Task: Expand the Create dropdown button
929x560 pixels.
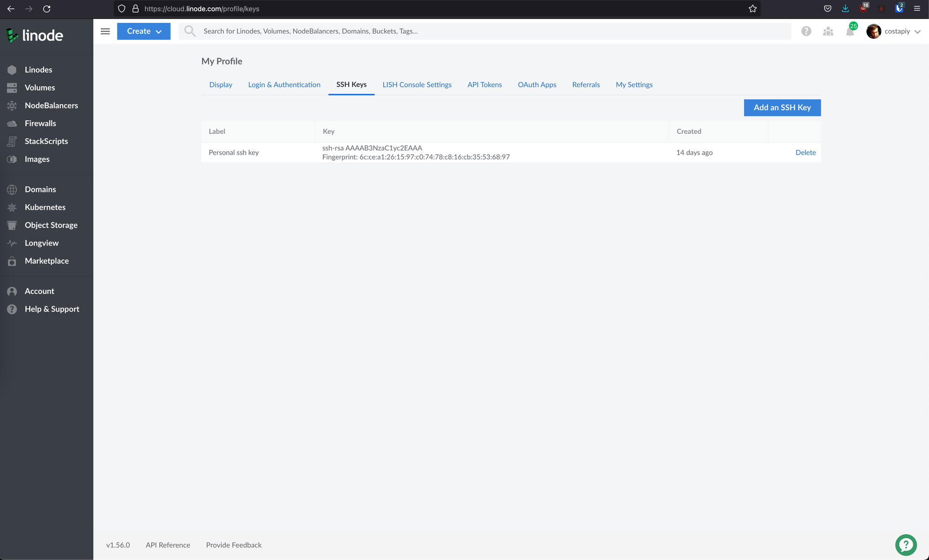Action: click(x=144, y=31)
